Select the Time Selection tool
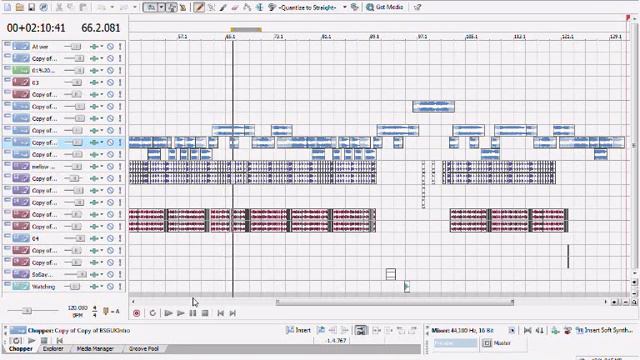Image resolution: width=640 pixels, height=360 pixels. coord(259,7)
